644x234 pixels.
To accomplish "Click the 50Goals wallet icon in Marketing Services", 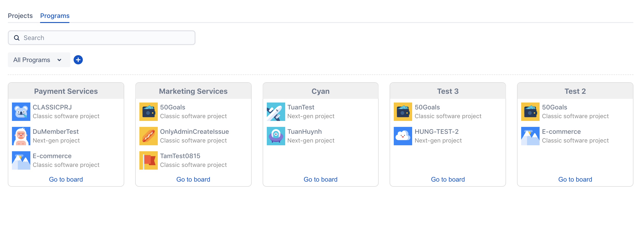I will (148, 112).
